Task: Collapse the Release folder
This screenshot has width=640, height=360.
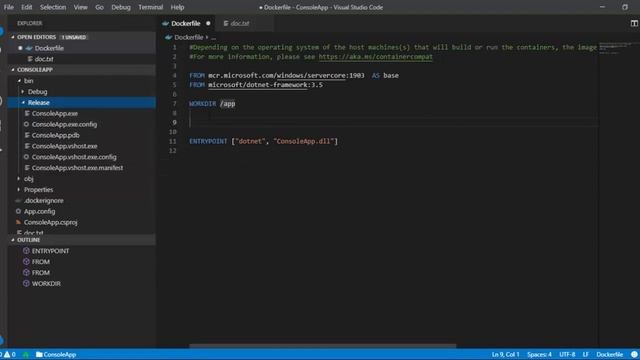Action: pyautogui.click(x=23, y=102)
